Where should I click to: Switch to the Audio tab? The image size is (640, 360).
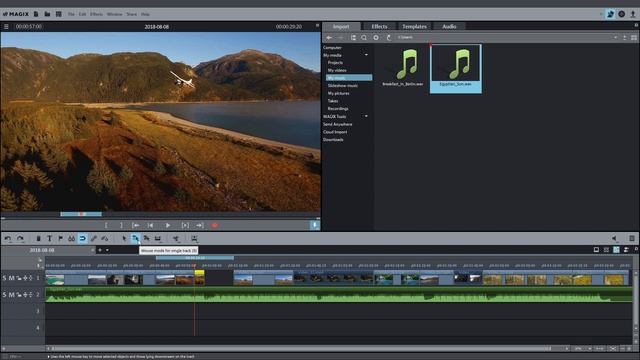pyautogui.click(x=449, y=27)
